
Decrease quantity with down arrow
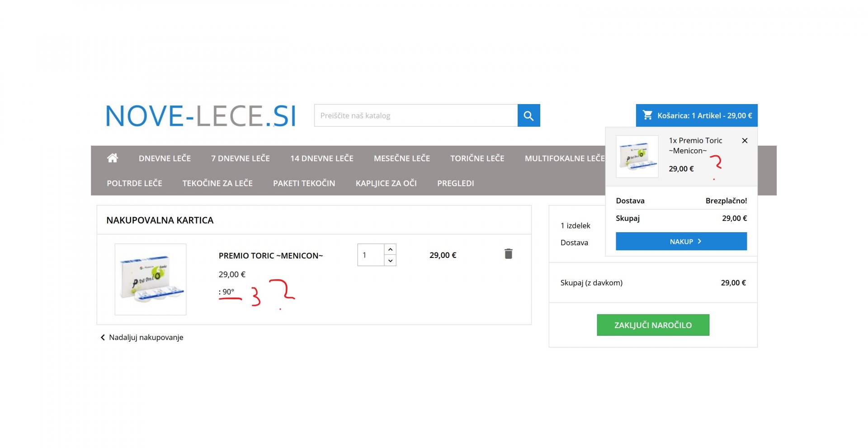(x=390, y=261)
